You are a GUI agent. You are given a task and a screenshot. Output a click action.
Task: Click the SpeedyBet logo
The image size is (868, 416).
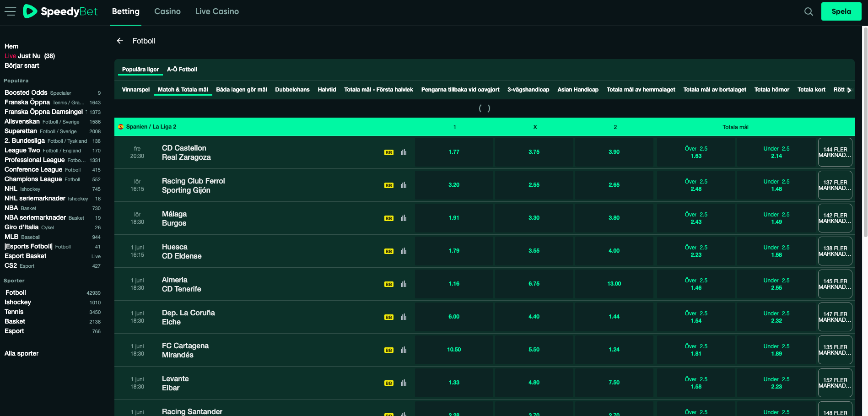click(60, 11)
